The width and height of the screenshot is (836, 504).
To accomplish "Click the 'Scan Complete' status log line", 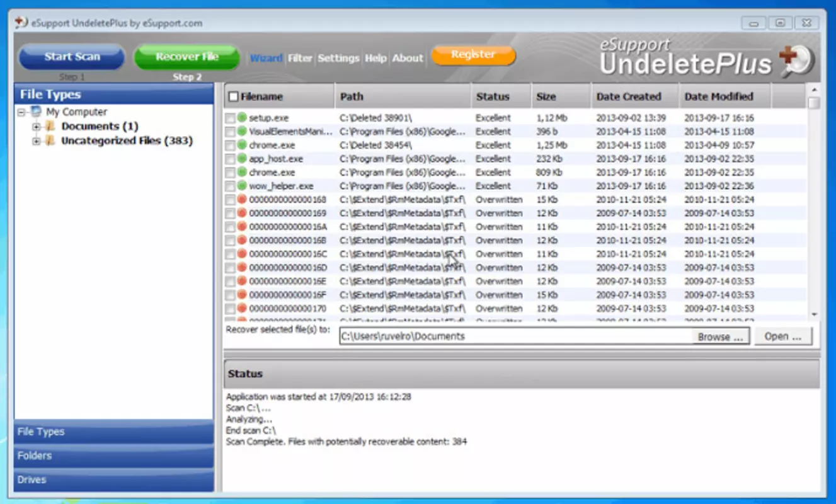I will tap(346, 442).
